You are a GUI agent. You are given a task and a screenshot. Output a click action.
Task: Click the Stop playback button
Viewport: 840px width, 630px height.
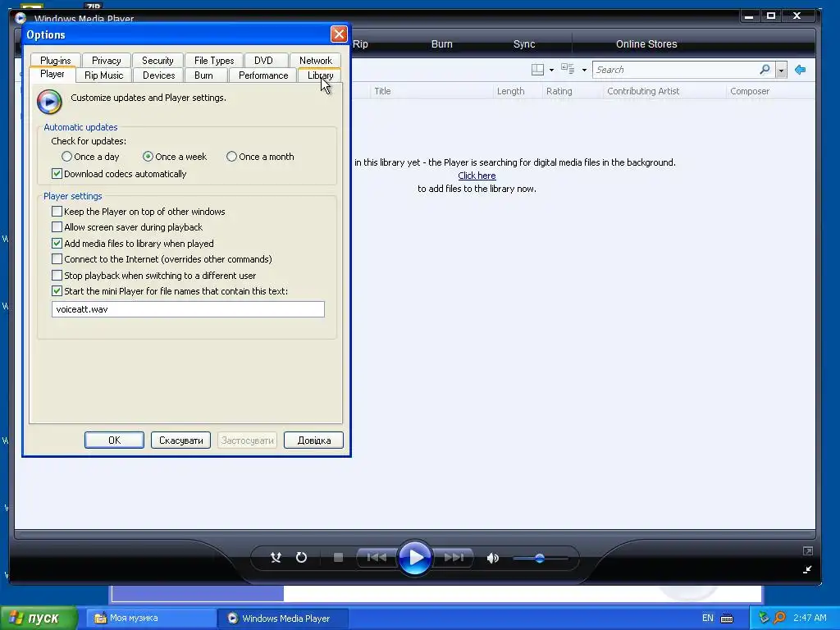[338, 558]
